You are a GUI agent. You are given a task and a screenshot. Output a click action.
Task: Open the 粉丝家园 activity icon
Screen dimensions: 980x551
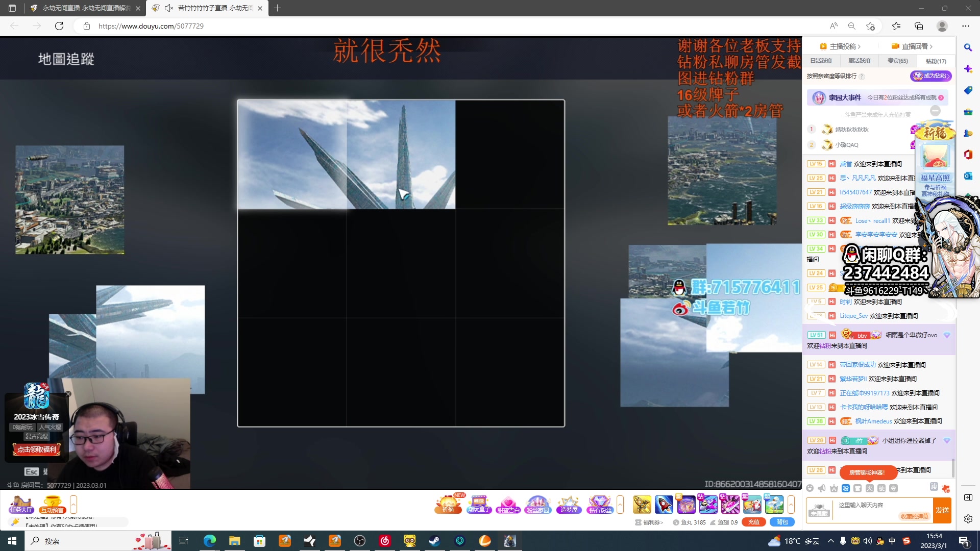click(538, 505)
